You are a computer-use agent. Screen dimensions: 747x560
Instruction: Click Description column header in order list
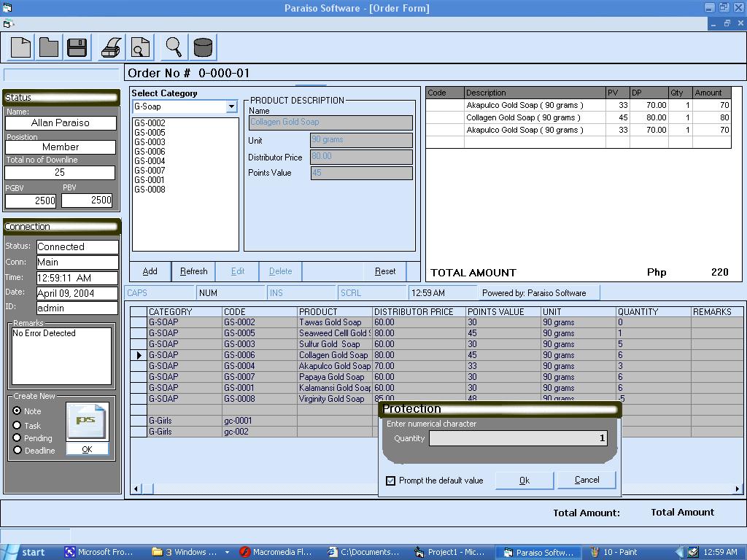535,93
